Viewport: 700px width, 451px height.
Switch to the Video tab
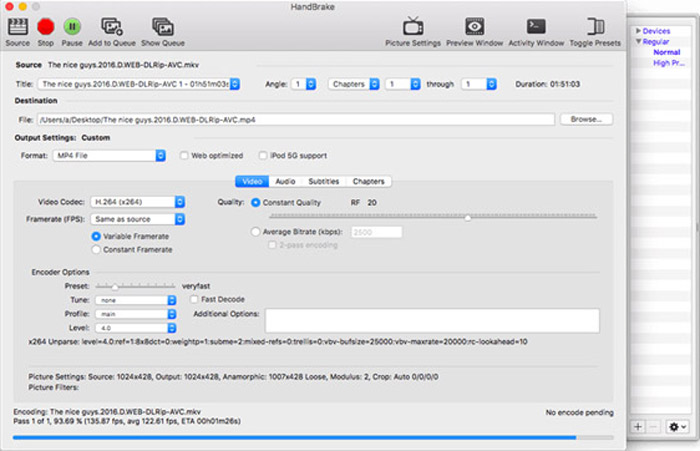click(x=252, y=181)
